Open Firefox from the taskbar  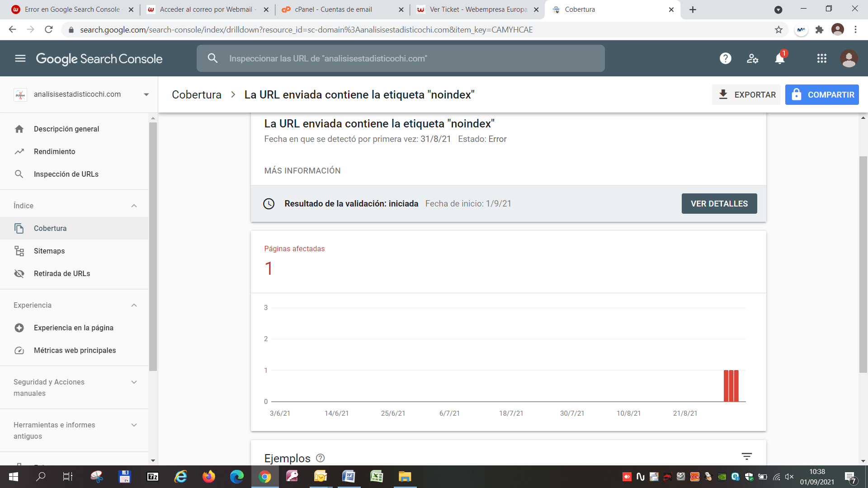tap(208, 477)
